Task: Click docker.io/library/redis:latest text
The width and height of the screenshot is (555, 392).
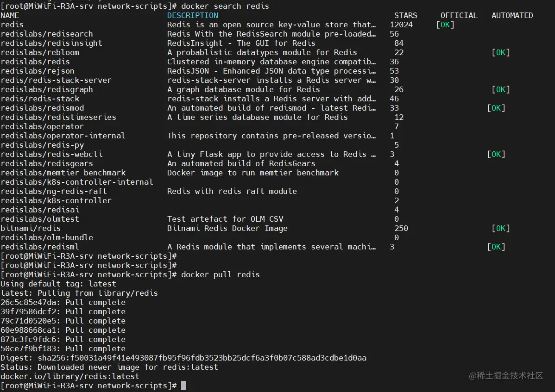Action: pos(70,376)
